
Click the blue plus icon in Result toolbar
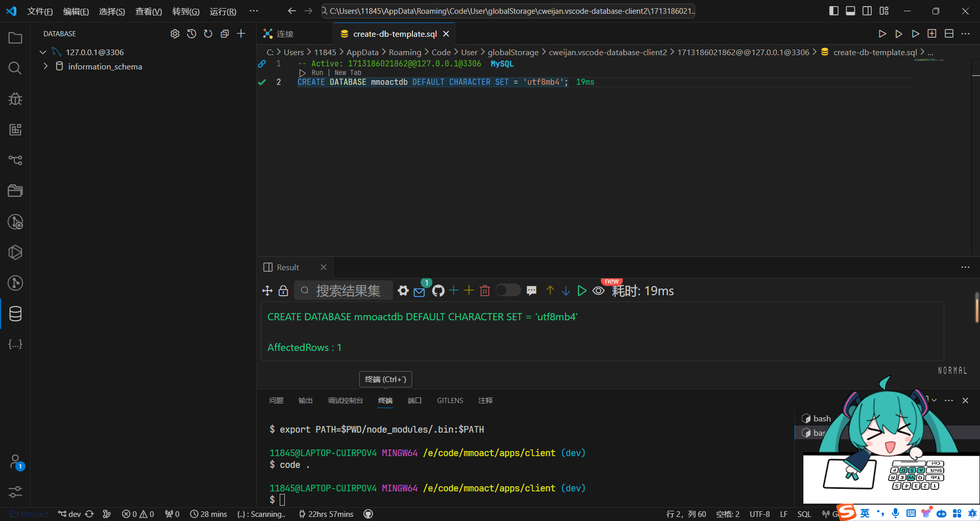pos(453,291)
